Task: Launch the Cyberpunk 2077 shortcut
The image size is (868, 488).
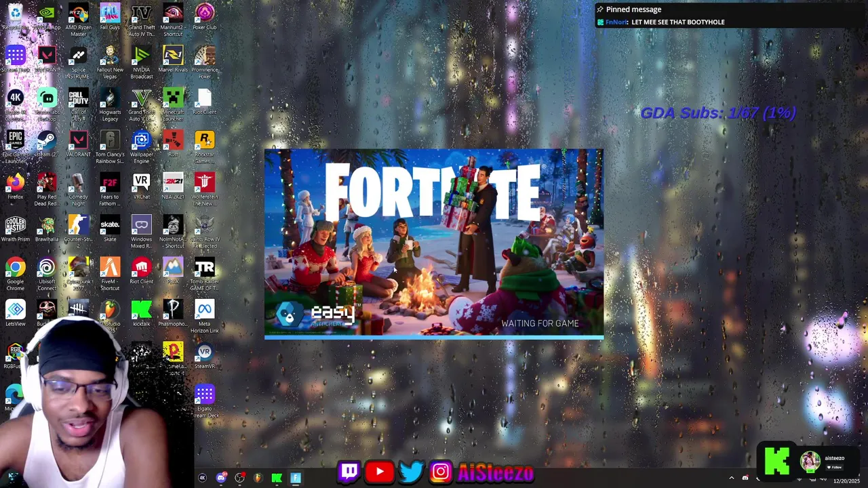Action: point(78,274)
